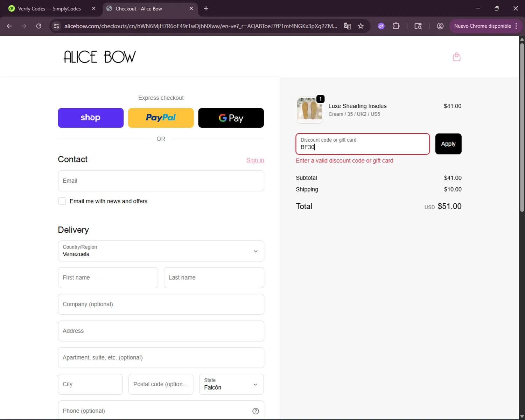Screen dimensions: 525x420
Task: Open the Country/Region dropdown
Action: click(161, 251)
